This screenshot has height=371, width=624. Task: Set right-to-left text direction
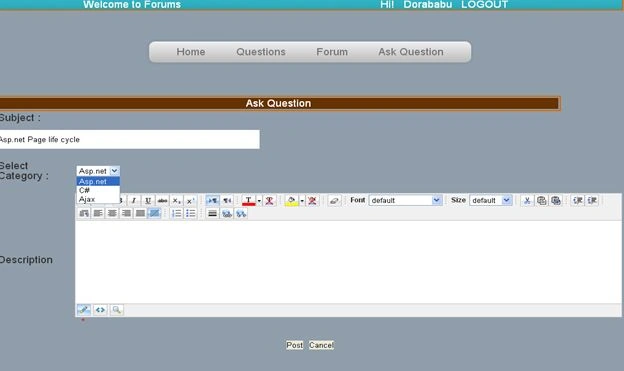[x=227, y=201]
